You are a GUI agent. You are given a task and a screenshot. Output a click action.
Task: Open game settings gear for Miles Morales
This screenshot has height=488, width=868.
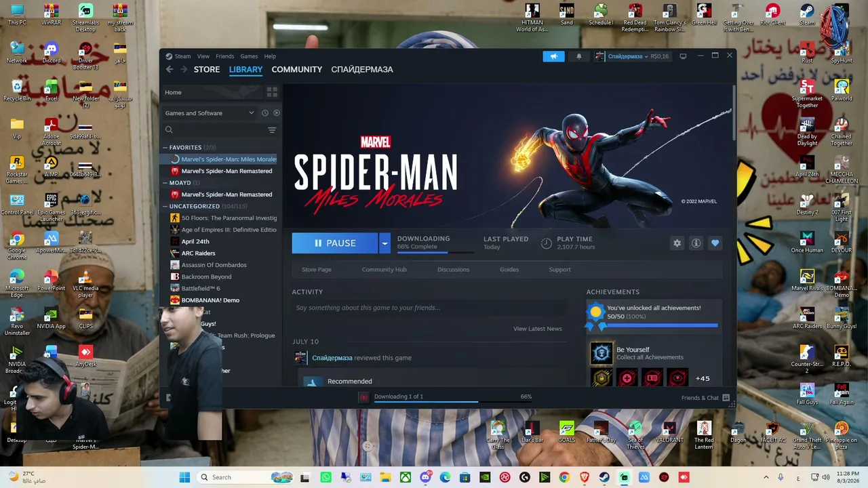pos(677,243)
